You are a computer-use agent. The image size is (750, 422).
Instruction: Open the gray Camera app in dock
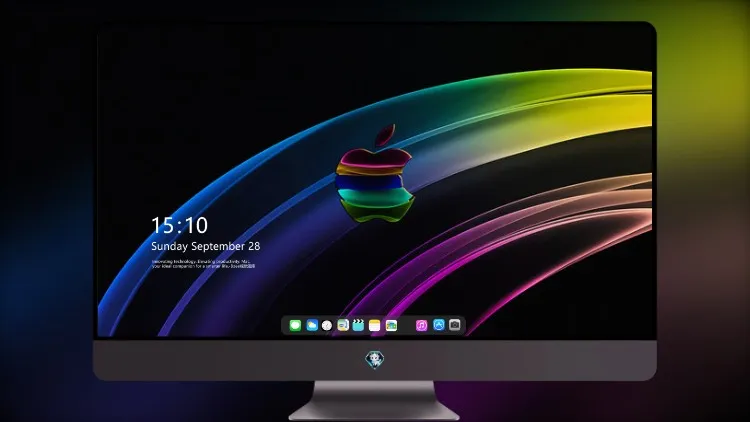(455, 325)
